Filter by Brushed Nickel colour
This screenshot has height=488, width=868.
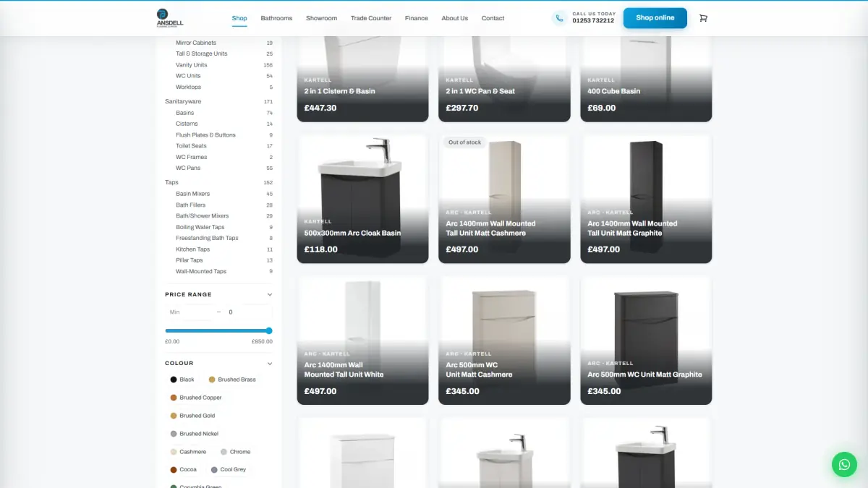click(195, 434)
